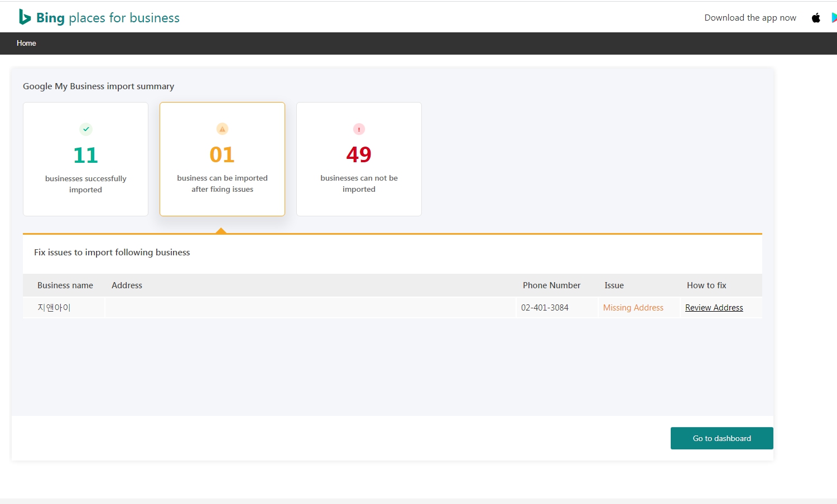
Task: Click 'Download the app now' text
Action: (x=750, y=18)
